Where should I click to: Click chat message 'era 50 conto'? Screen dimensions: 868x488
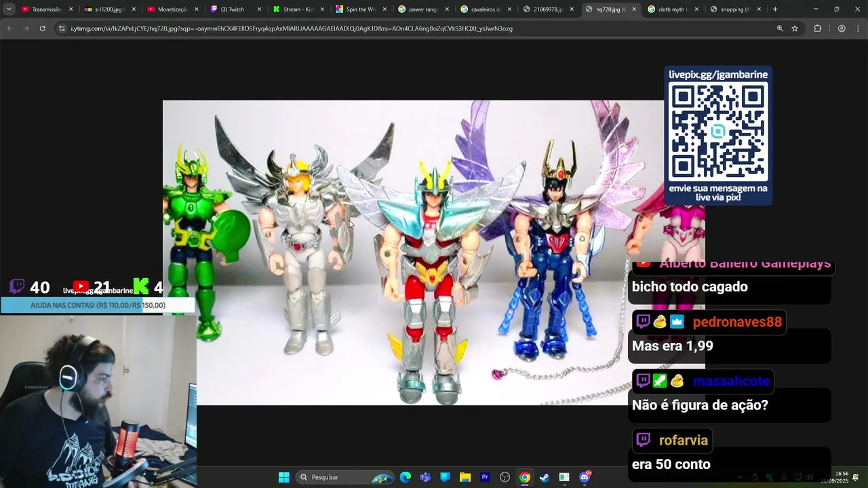[671, 465]
